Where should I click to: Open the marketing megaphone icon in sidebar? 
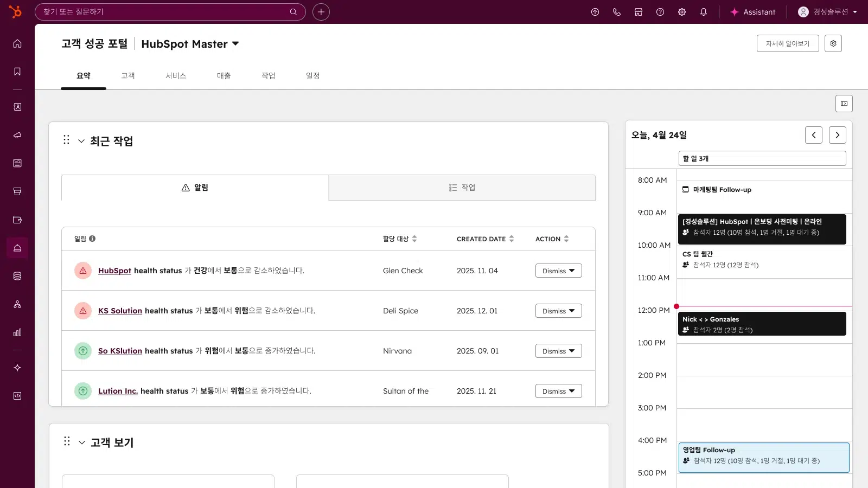(x=17, y=135)
